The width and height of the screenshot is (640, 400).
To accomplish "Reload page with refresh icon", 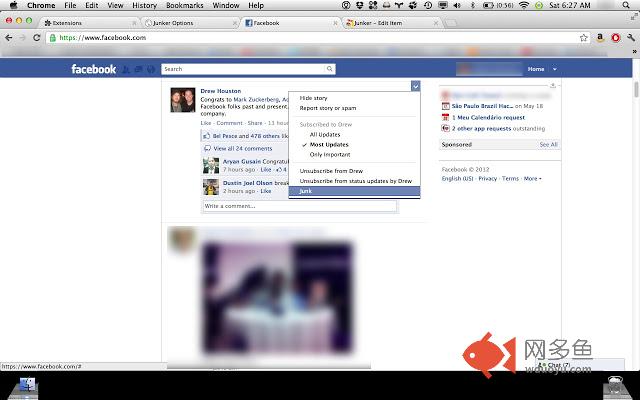I will (38, 38).
